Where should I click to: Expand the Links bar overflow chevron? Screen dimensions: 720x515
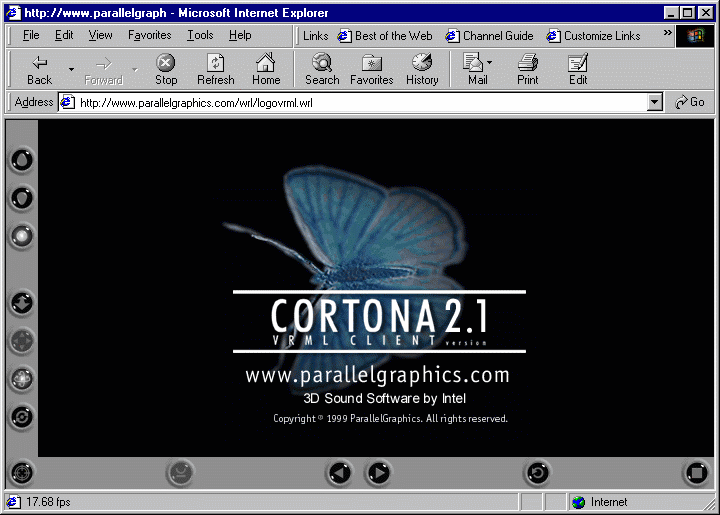coord(668,33)
